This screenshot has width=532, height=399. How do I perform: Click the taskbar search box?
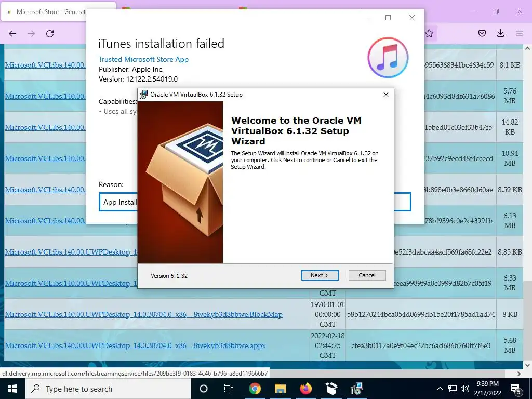click(108, 389)
